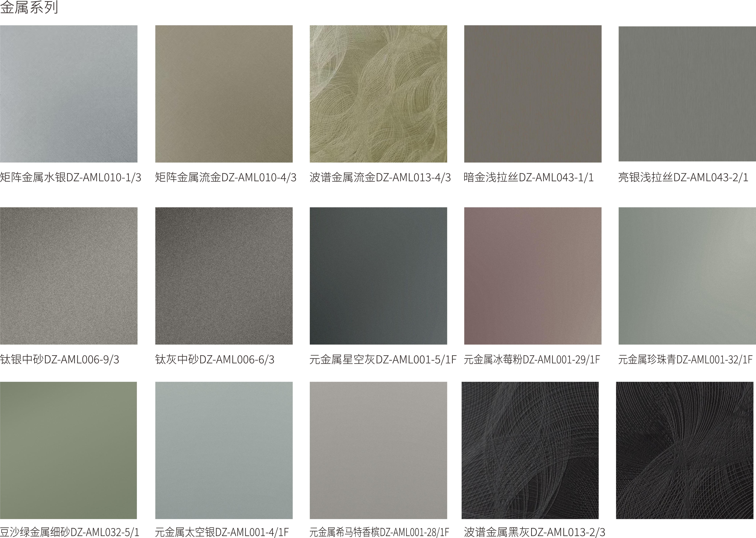This screenshot has width=756, height=538.
Task: Choose the 暗金浅拉丝 brushed swatch
Action: coord(533,94)
